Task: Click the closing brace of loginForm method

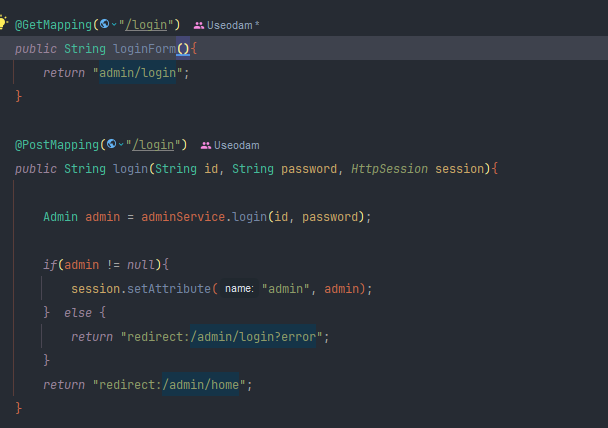Action: coord(18,96)
